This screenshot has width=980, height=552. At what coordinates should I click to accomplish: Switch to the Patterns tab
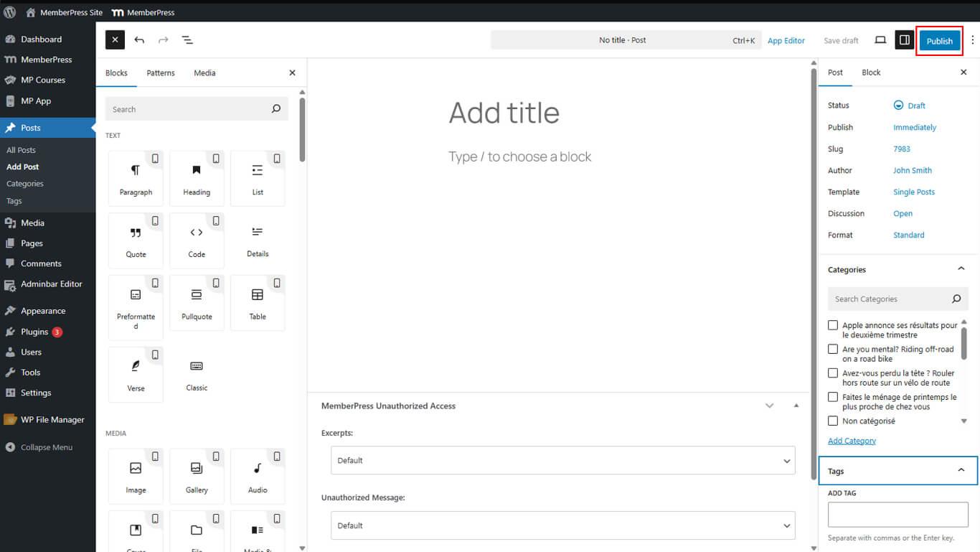coord(160,72)
